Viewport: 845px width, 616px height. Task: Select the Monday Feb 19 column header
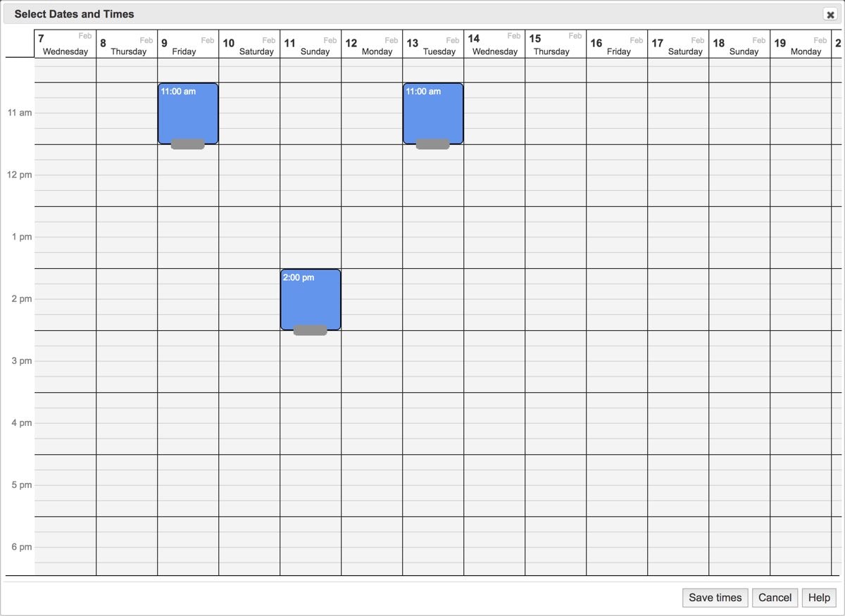click(801, 44)
